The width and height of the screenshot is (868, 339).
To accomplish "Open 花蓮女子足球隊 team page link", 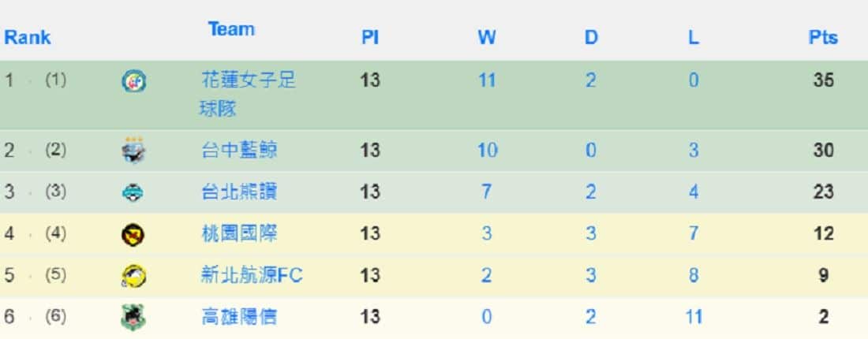I will 248,94.
